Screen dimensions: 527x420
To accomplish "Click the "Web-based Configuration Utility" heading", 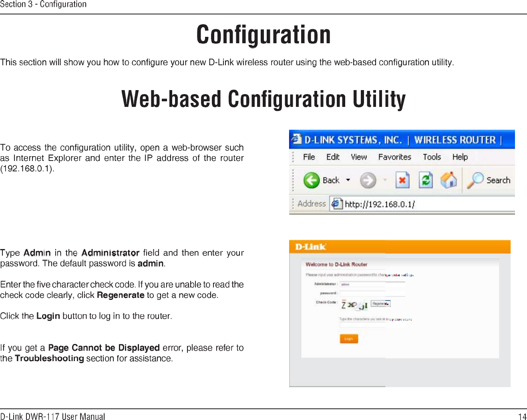I will click(x=263, y=99).
